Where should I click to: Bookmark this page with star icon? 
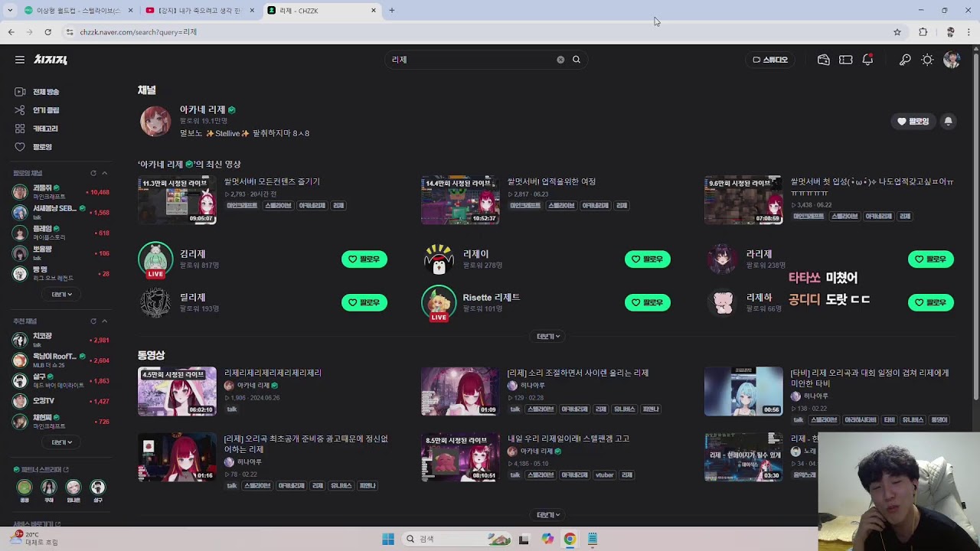click(897, 32)
